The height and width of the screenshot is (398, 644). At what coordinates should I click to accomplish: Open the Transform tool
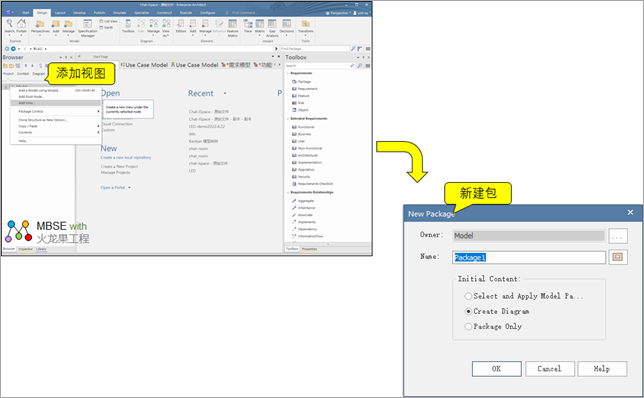pyautogui.click(x=306, y=27)
